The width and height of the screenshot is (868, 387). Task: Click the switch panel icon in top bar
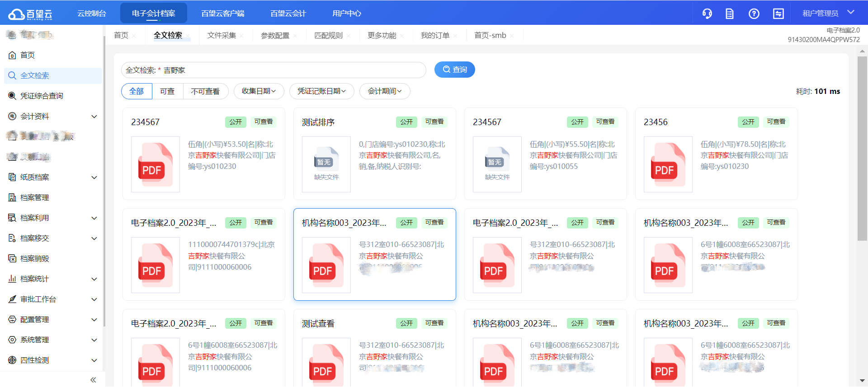point(778,14)
